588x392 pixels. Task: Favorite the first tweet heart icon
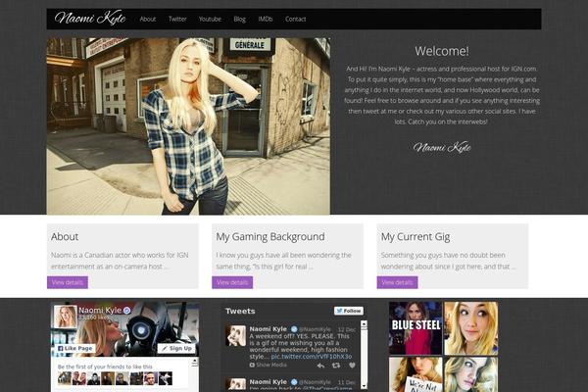tap(352, 365)
